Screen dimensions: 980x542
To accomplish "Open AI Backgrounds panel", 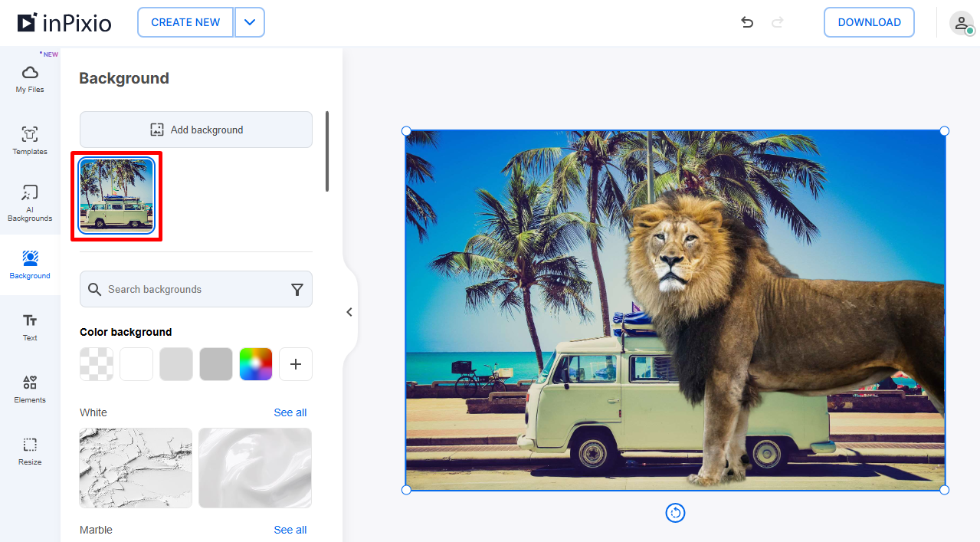I will pos(29,202).
